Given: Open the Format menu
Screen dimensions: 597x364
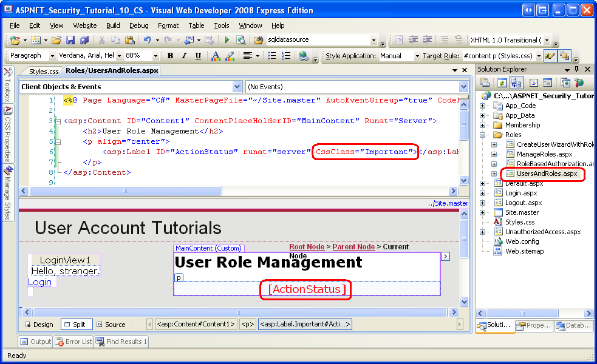Looking at the screenshot, I should 168,25.
